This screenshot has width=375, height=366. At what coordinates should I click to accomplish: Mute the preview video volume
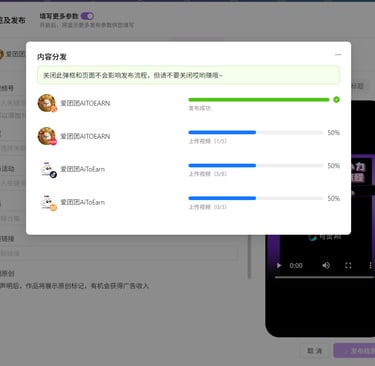(326, 265)
